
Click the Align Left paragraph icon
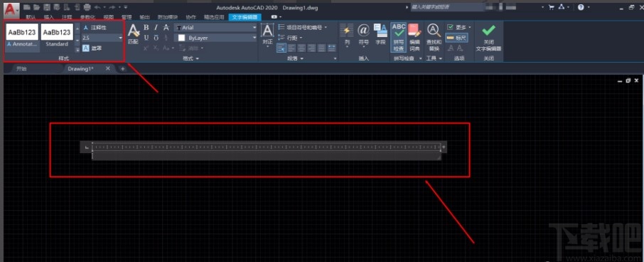coord(291,48)
